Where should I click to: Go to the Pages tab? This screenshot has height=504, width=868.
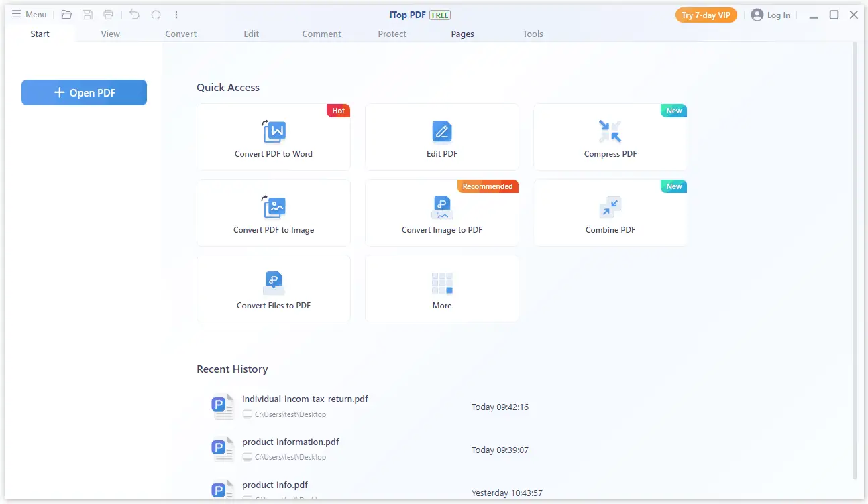[463, 34]
